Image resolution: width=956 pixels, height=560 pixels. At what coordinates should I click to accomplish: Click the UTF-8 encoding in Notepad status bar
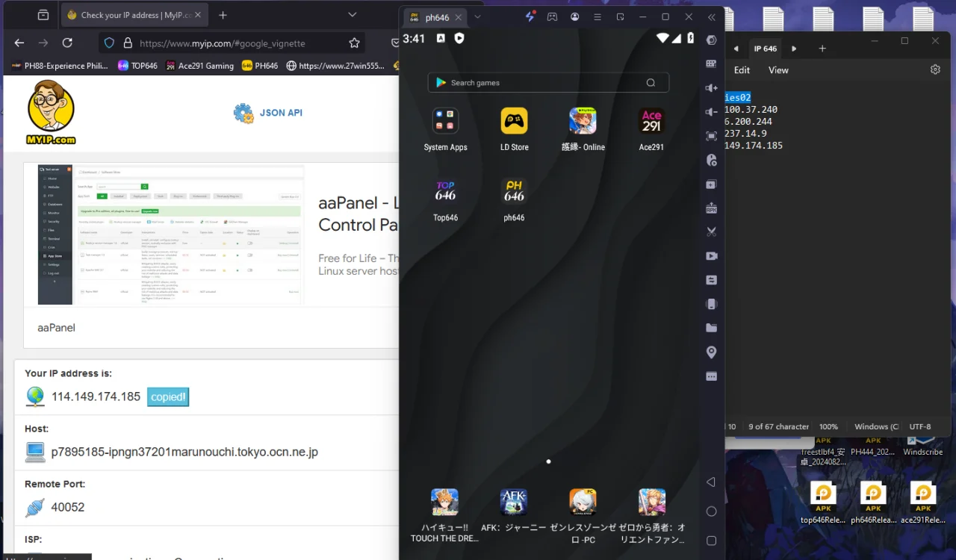[920, 427]
